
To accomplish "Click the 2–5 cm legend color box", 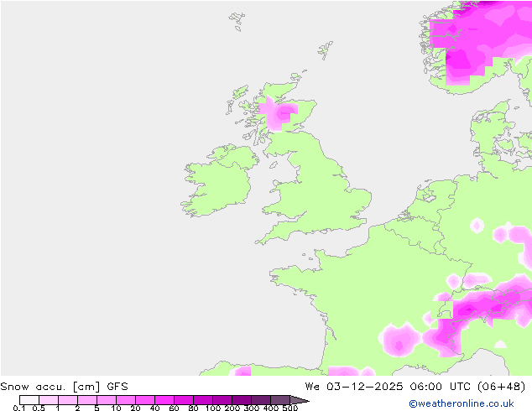I will 87,400.
